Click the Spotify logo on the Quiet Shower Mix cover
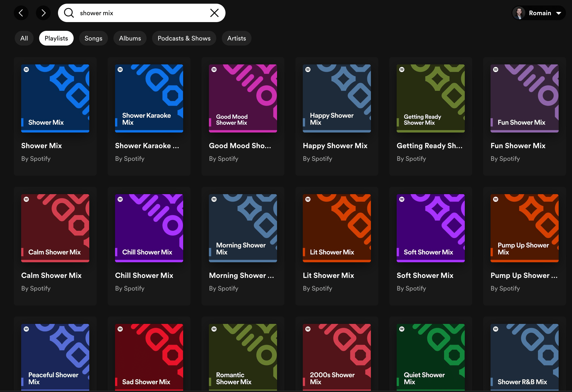572x392 pixels. [x=402, y=329]
